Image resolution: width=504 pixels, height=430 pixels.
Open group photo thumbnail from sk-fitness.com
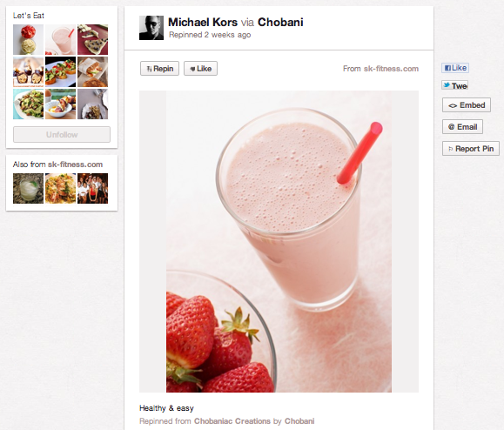(92, 188)
